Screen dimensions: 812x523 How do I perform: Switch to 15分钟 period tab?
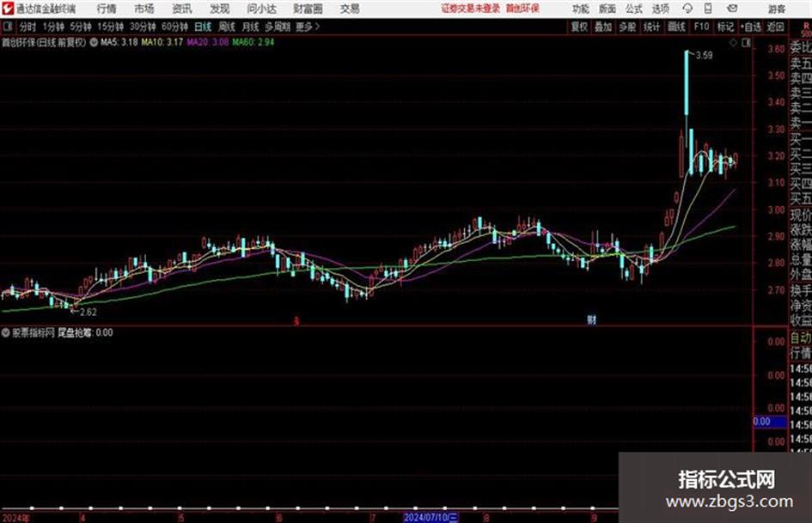[111, 27]
